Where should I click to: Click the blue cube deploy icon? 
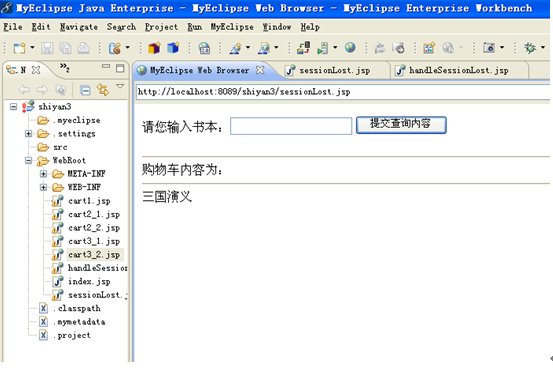pos(173,48)
